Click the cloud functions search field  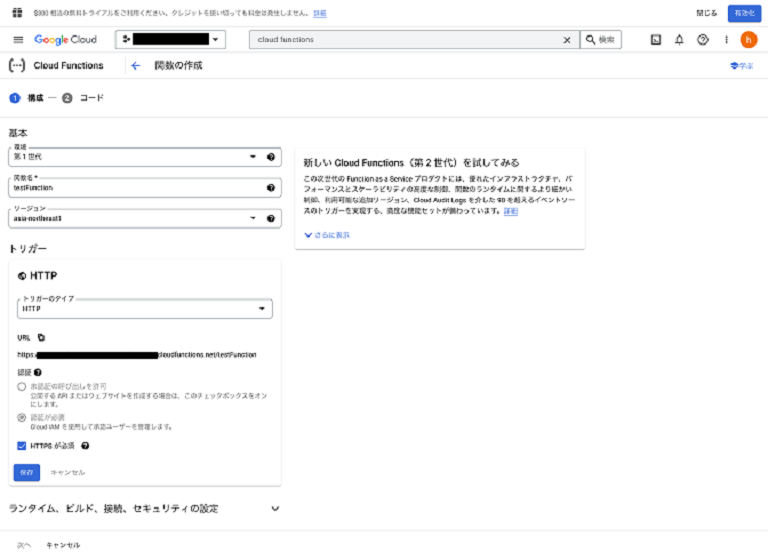click(x=405, y=40)
